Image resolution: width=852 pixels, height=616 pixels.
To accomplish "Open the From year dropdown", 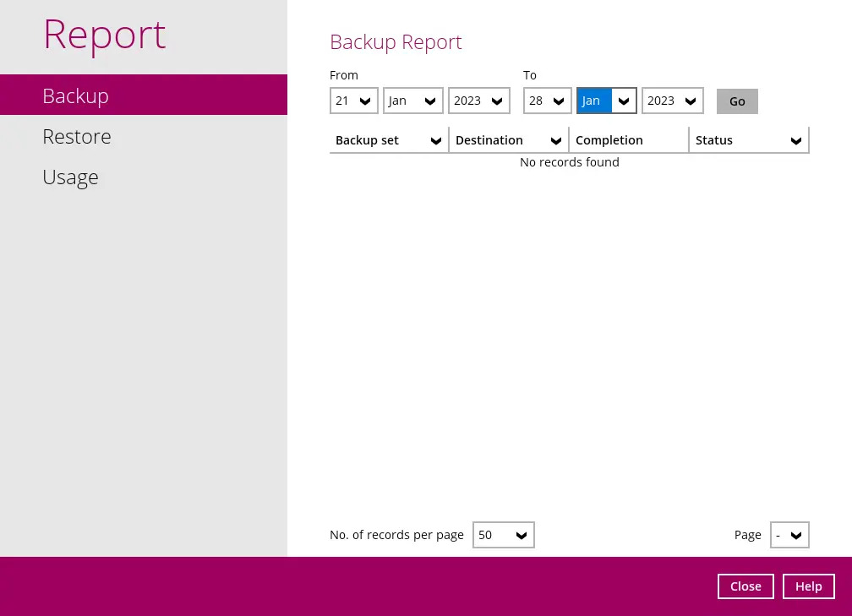I will [x=478, y=101].
